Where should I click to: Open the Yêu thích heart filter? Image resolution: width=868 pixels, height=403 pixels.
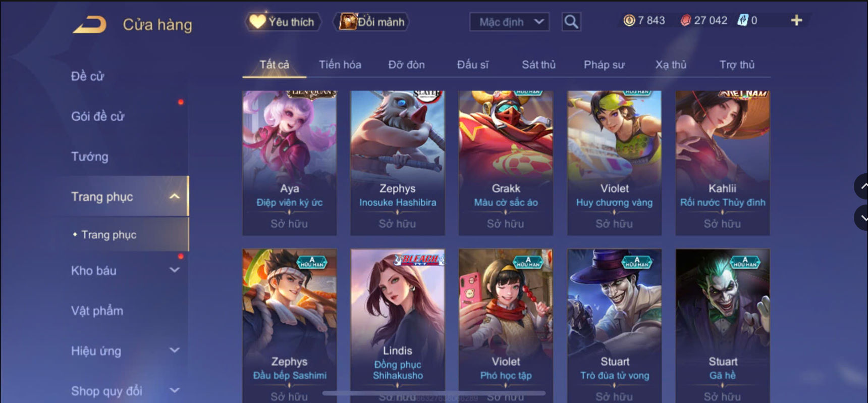[x=283, y=22]
